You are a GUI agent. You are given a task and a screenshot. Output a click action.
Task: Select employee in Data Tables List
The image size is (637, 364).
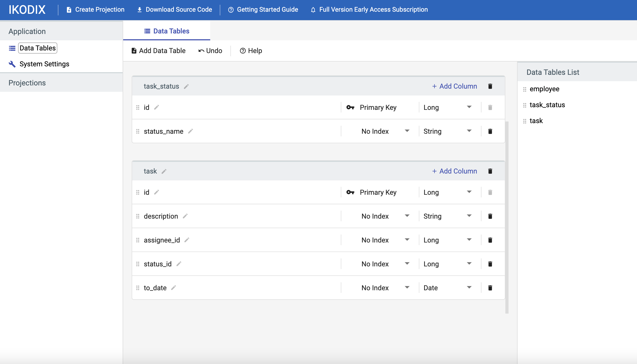[544, 89]
